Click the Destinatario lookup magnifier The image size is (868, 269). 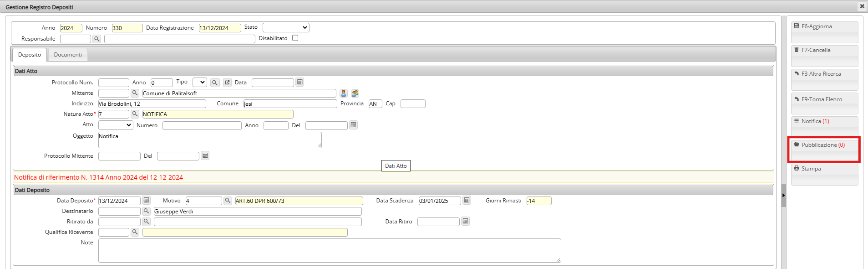[146, 211]
